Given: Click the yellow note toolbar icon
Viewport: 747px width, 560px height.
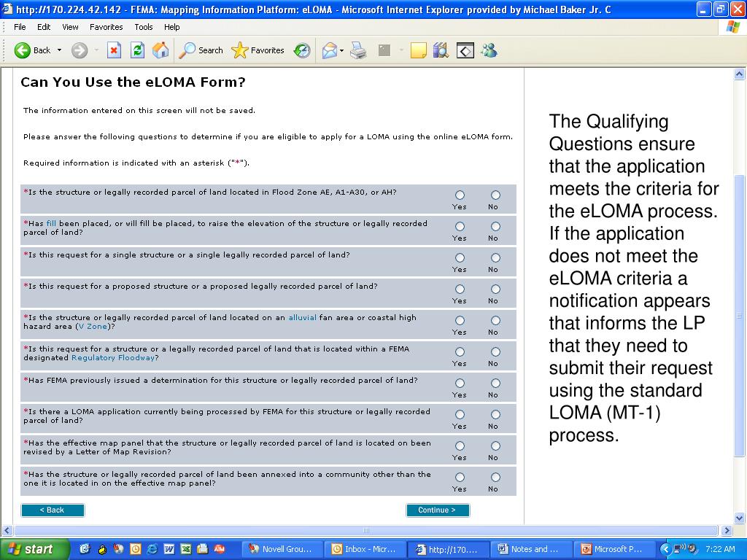Looking at the screenshot, I should [x=418, y=50].
